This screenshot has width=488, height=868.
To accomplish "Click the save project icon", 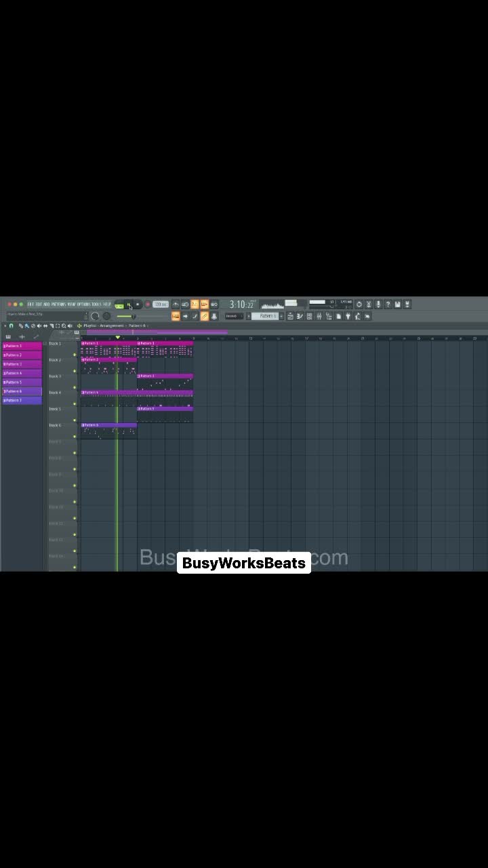I will coord(398,304).
